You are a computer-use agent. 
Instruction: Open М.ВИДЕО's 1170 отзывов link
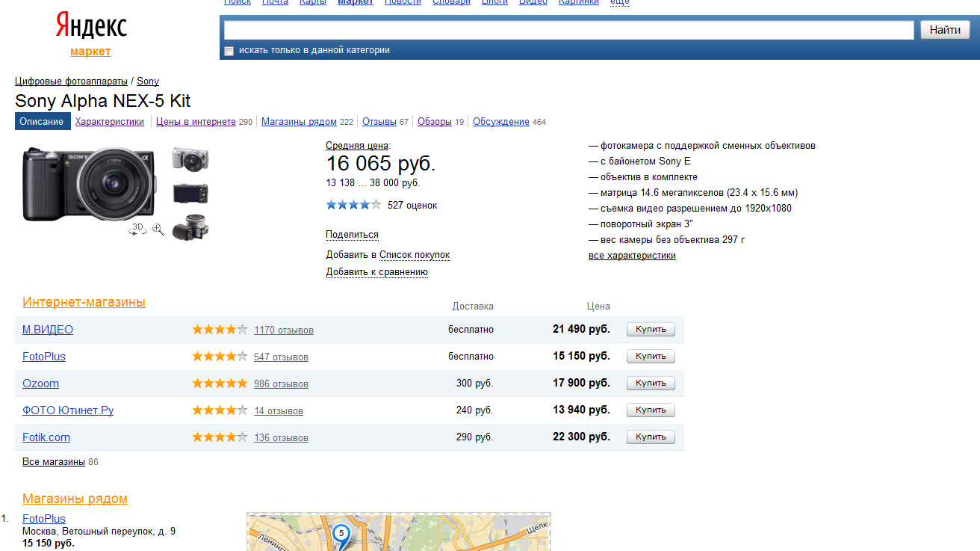(x=284, y=330)
